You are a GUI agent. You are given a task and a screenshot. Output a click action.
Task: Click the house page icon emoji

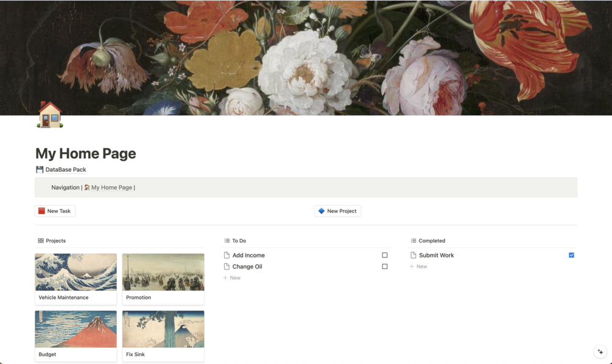(50, 114)
